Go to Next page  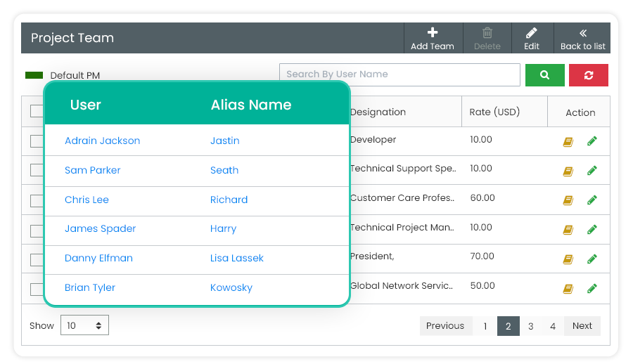click(x=582, y=325)
